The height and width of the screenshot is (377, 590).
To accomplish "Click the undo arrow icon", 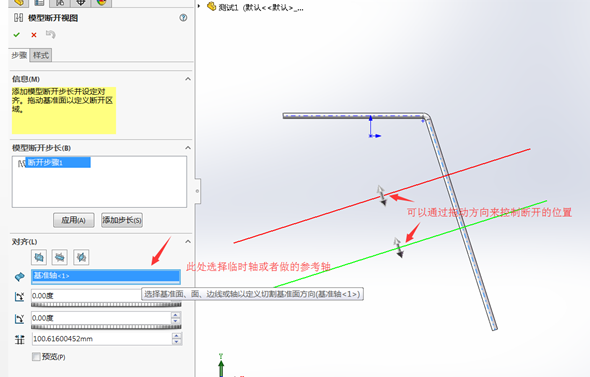I will coord(50,34).
